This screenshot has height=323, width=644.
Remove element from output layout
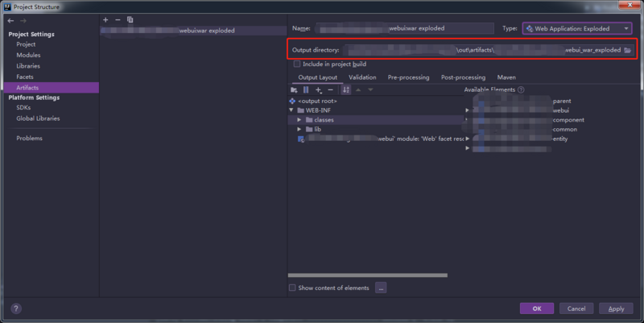(x=331, y=90)
